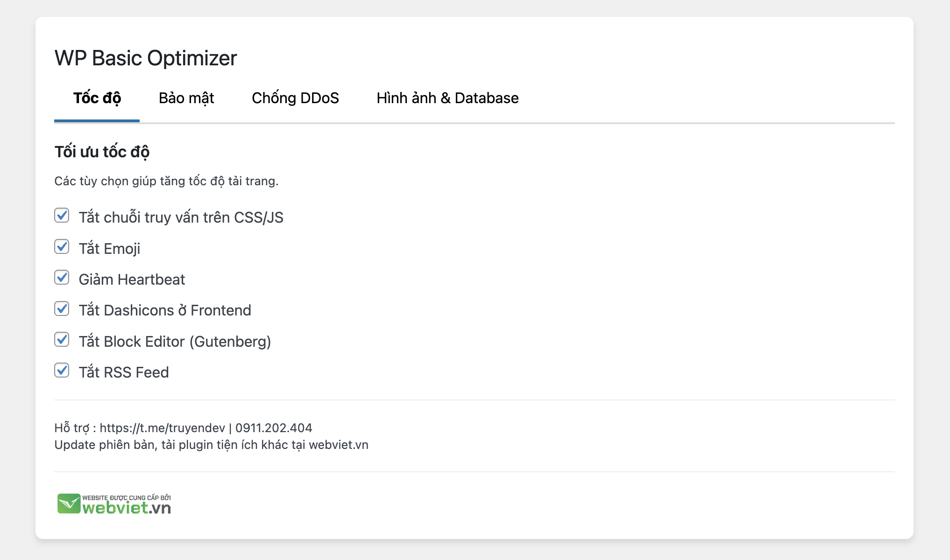Click webviet.vn in the update notice
This screenshot has height=560, width=950.
[339, 445]
